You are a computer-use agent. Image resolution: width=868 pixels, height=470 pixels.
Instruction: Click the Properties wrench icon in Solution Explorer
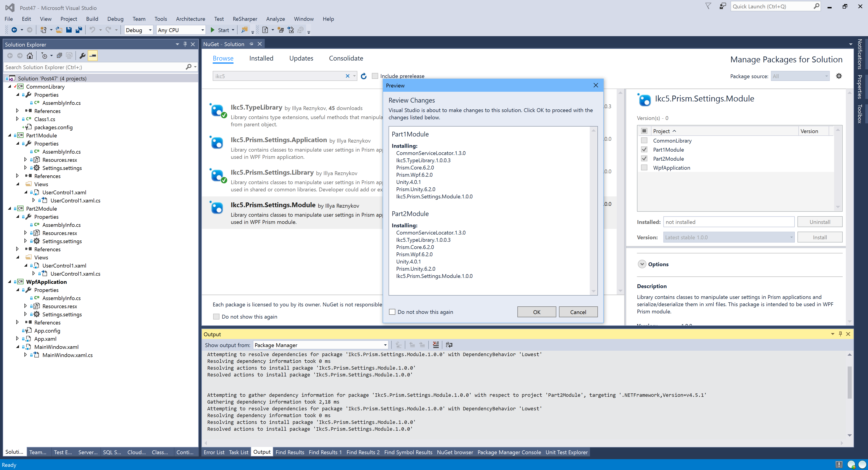[x=83, y=56]
